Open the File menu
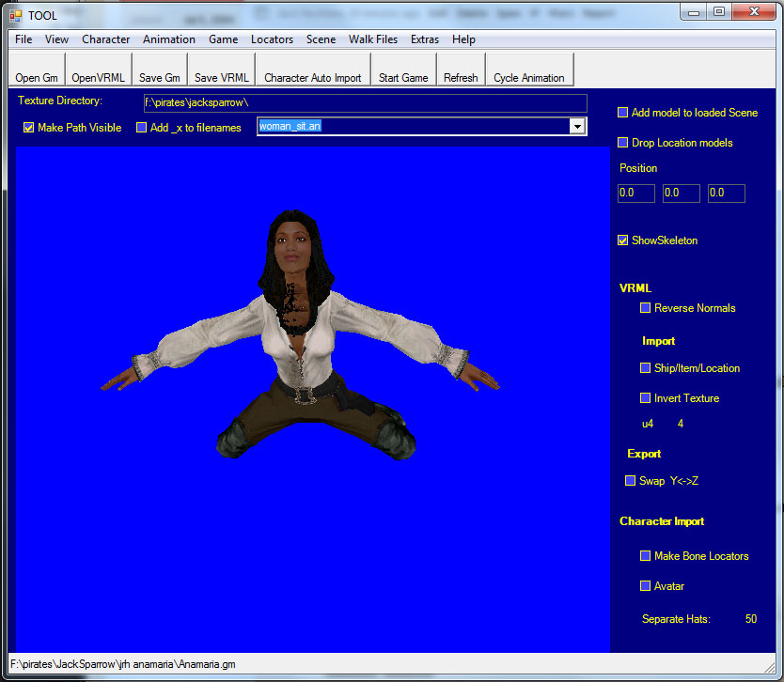784x682 pixels. [24, 39]
